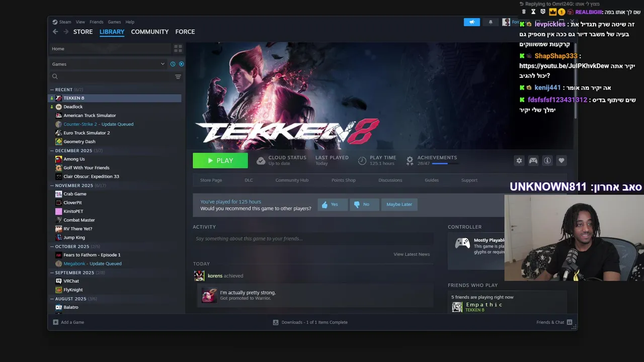Open the notifications bell
The image size is (644, 362).
pyautogui.click(x=491, y=22)
